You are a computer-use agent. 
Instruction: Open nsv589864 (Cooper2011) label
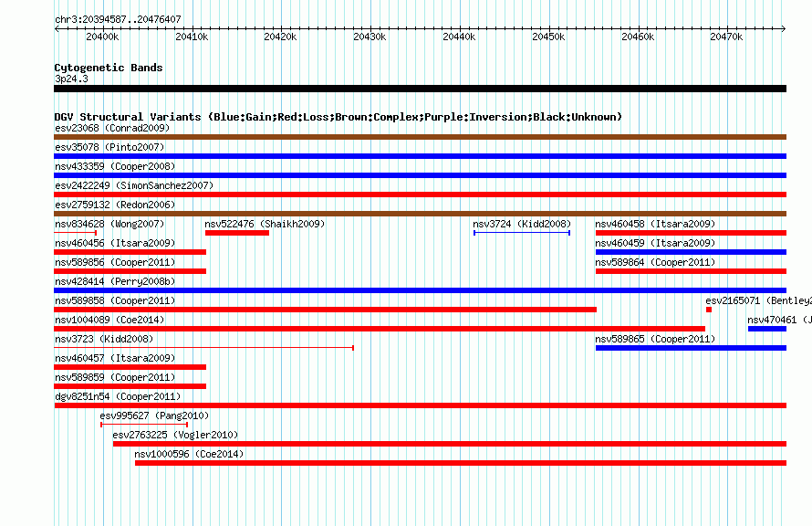click(x=655, y=262)
